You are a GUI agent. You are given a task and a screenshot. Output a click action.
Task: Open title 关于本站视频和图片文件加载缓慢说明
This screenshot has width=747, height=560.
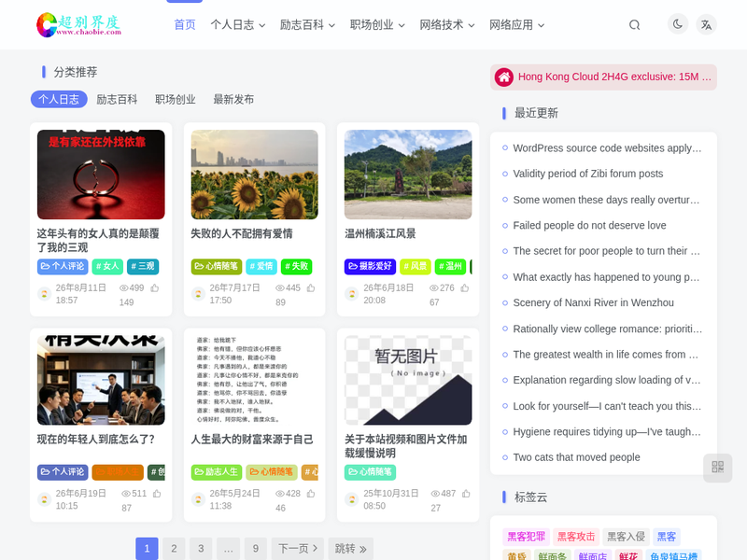(406, 446)
